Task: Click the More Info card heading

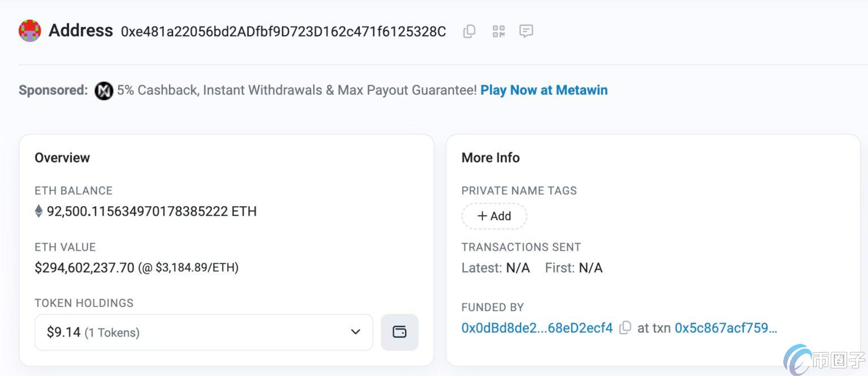Action: pos(491,158)
